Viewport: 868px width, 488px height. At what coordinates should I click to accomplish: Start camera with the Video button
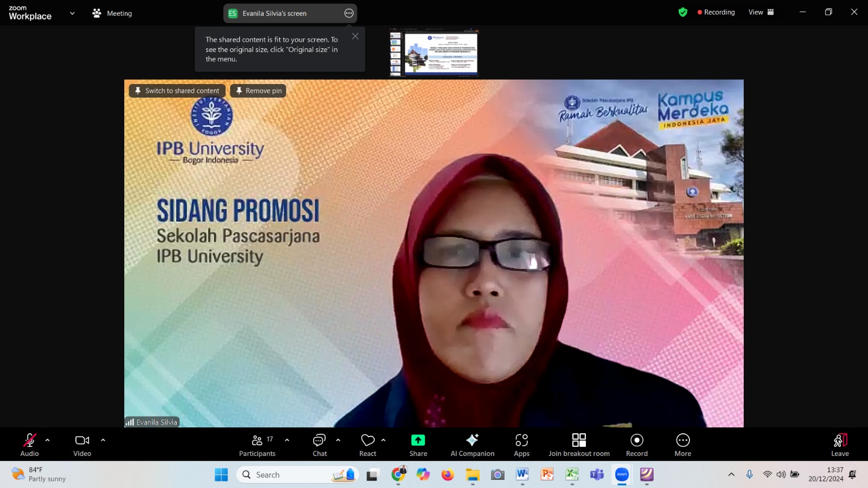coord(82,445)
